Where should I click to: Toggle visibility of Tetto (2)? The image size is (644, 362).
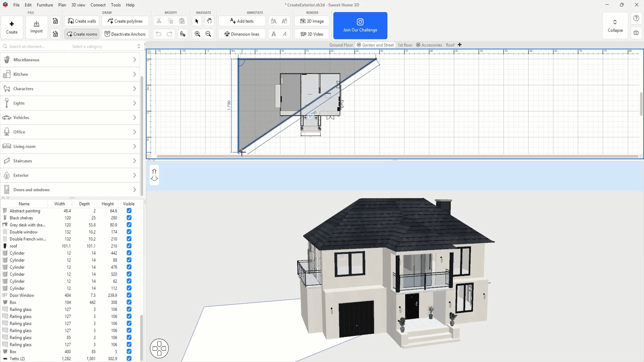coord(129,359)
